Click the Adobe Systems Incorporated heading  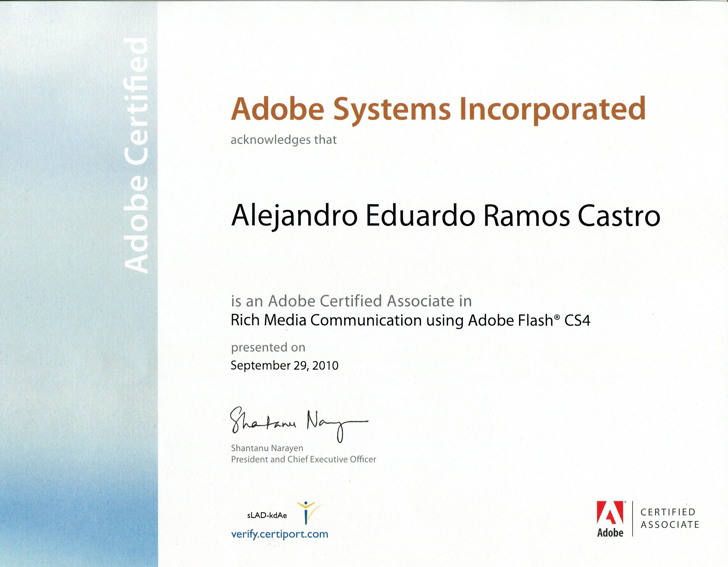pyautogui.click(x=438, y=109)
